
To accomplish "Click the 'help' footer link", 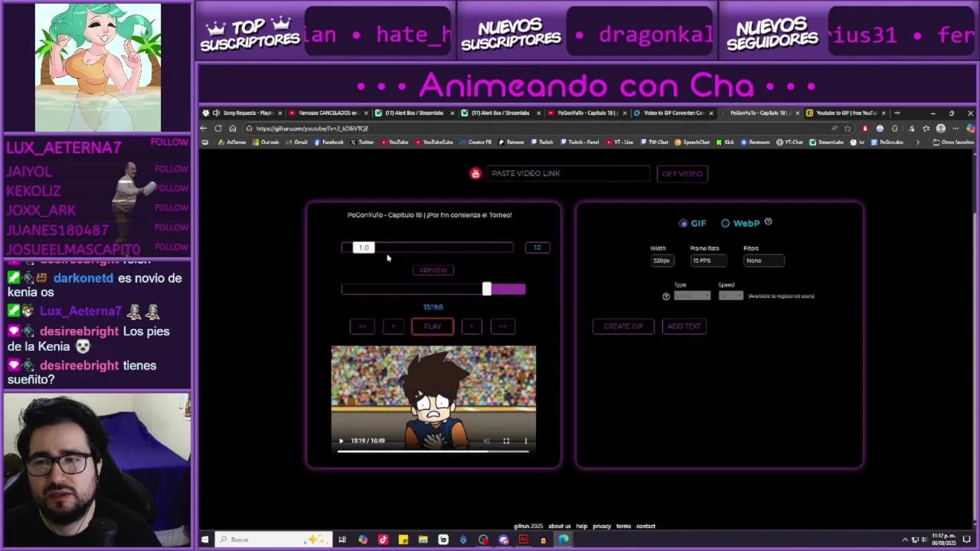I will coord(582,526).
